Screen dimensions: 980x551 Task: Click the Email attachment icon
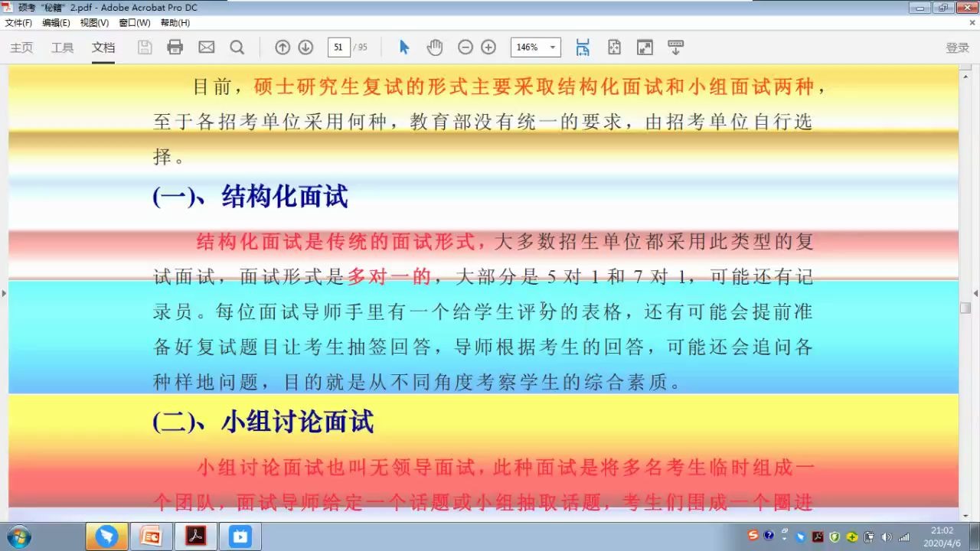click(205, 47)
